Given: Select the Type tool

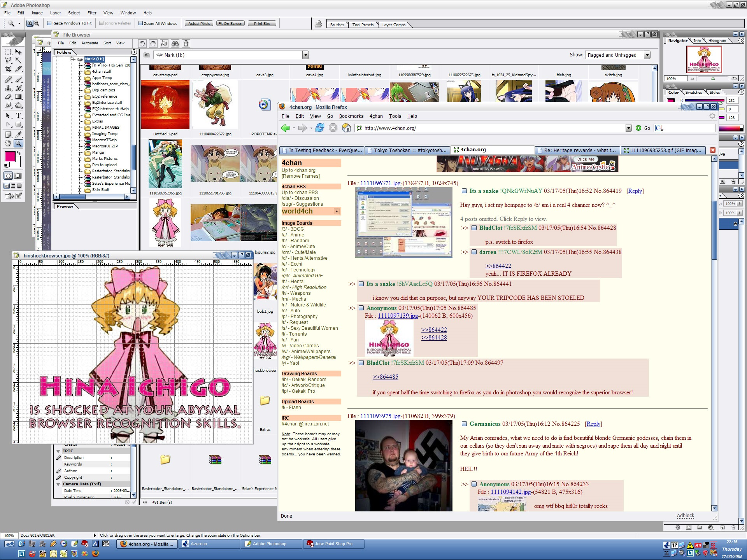Looking at the screenshot, I should click(18, 115).
